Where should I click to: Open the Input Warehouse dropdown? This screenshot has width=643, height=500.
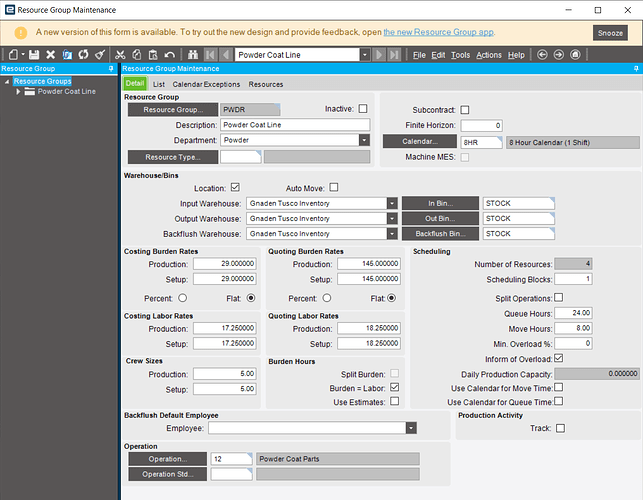point(391,203)
